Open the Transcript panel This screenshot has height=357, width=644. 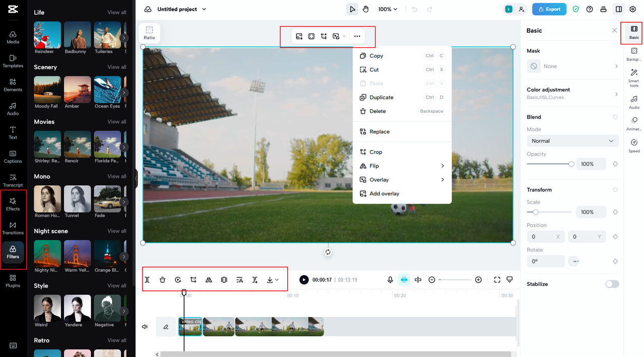(13, 180)
